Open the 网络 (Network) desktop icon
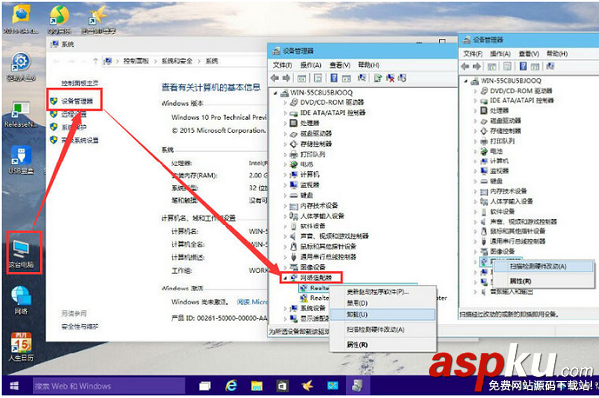Image resolution: width=599 pixels, height=398 pixels. [21, 301]
